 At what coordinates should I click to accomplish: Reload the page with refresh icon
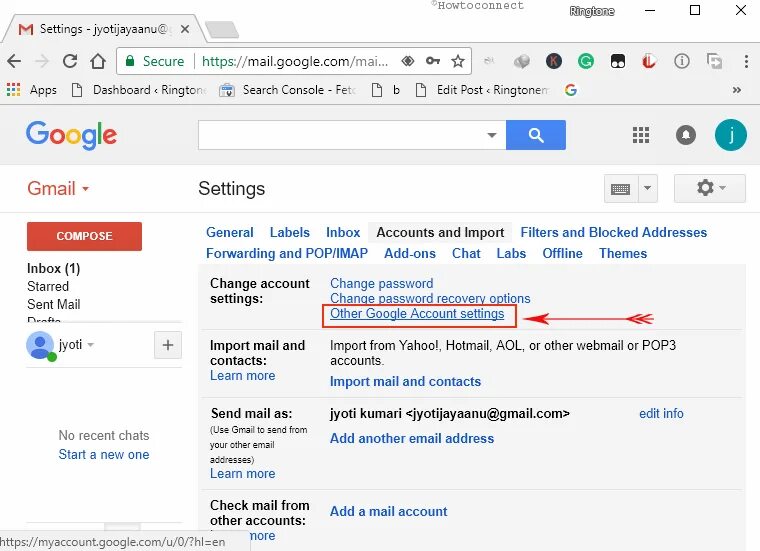click(70, 61)
